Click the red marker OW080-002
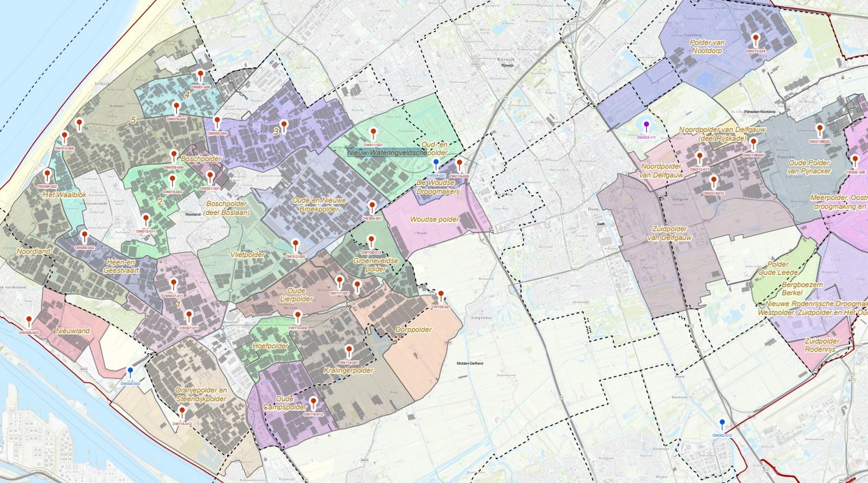The height and width of the screenshot is (483, 868). click(x=84, y=236)
